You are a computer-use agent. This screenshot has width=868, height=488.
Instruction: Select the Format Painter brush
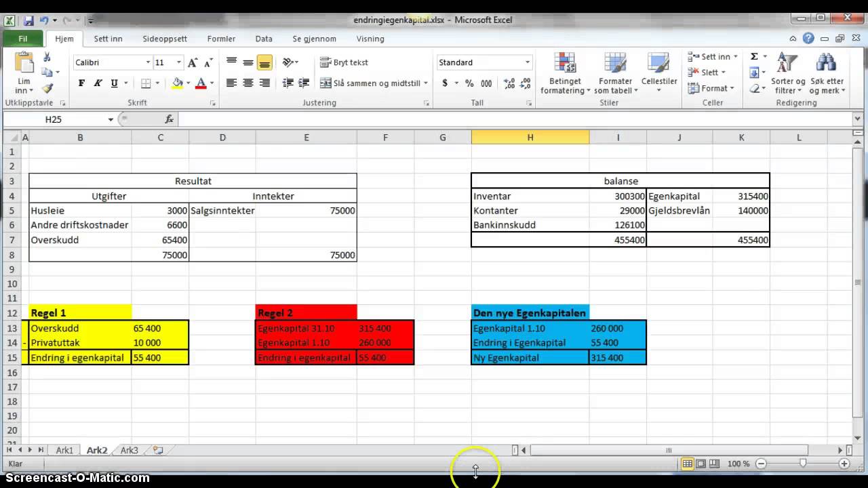[x=47, y=88]
